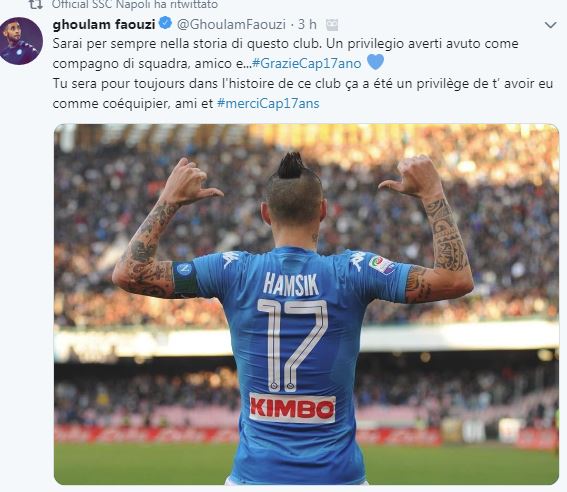Viewport: 567px width, 492px height.
Task: Click the player's mohawk in the photo
Action: tap(291, 165)
